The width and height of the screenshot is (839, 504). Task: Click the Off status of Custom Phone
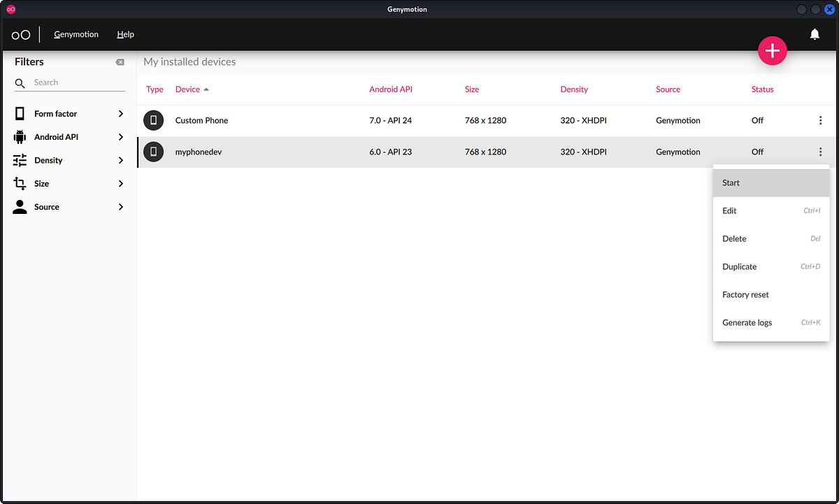point(757,120)
